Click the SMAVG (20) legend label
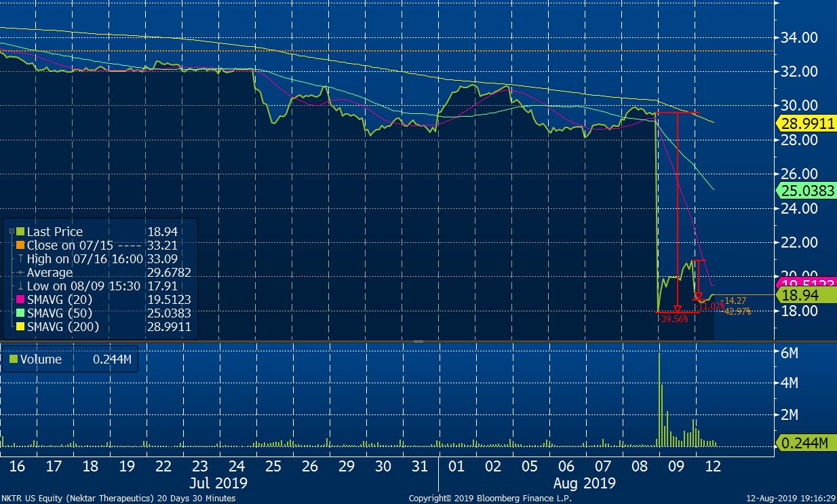Image resolution: width=837 pixels, height=504 pixels. [x=58, y=300]
